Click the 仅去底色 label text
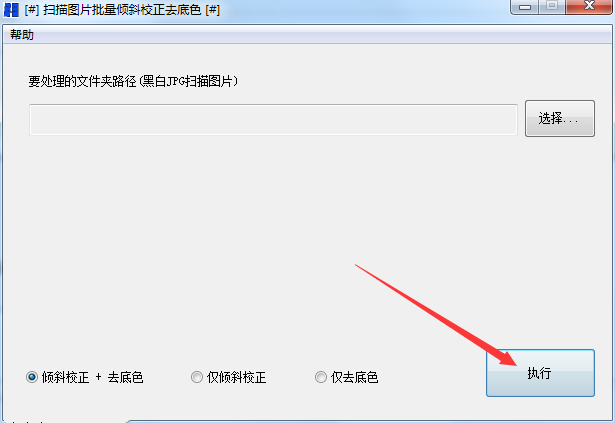 pyautogui.click(x=355, y=377)
